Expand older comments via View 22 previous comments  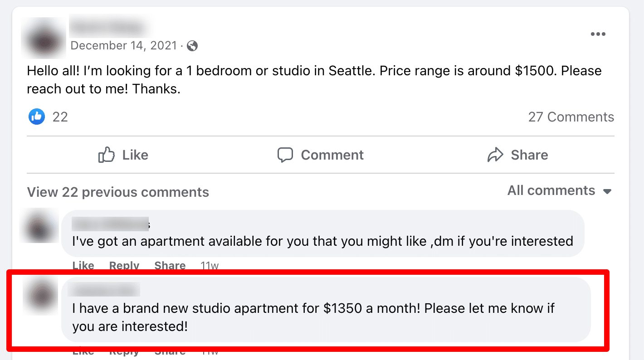point(117,192)
